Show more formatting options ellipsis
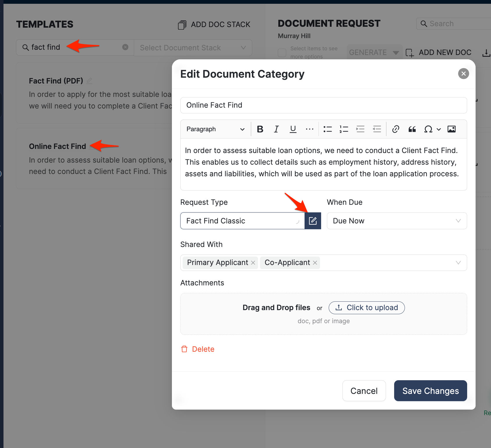This screenshot has height=448, width=491. tap(309, 129)
